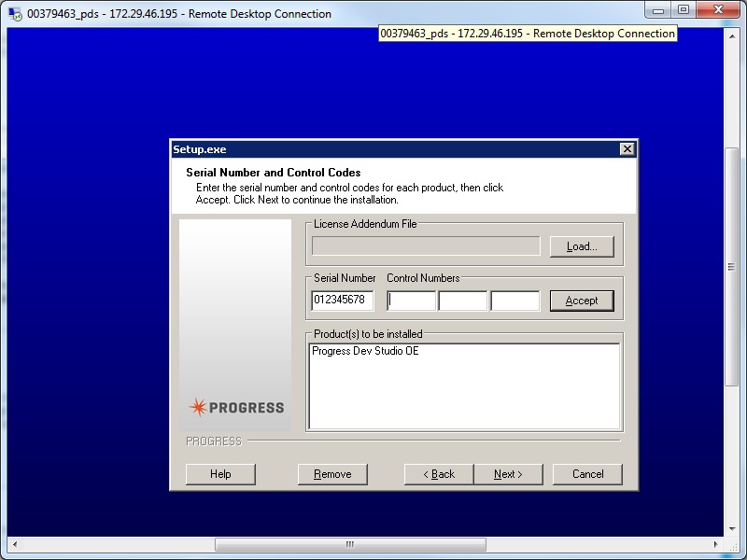Click Next to continue installation
Viewport: 747px width, 560px height.
click(508, 474)
